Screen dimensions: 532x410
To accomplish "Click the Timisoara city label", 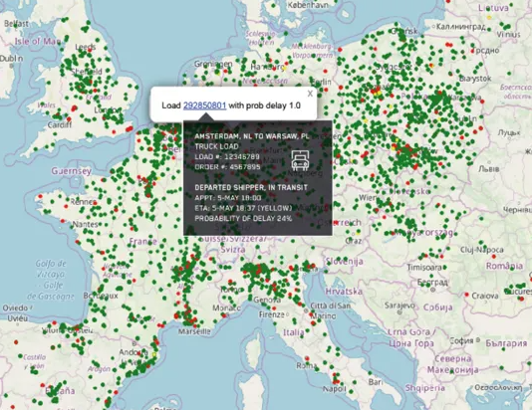I will (424, 267).
